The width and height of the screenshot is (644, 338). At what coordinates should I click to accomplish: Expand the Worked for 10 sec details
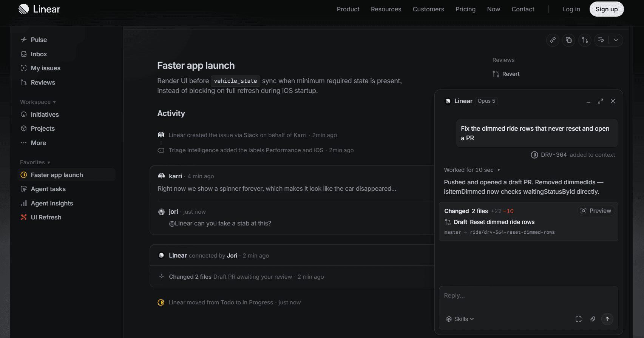(x=472, y=170)
